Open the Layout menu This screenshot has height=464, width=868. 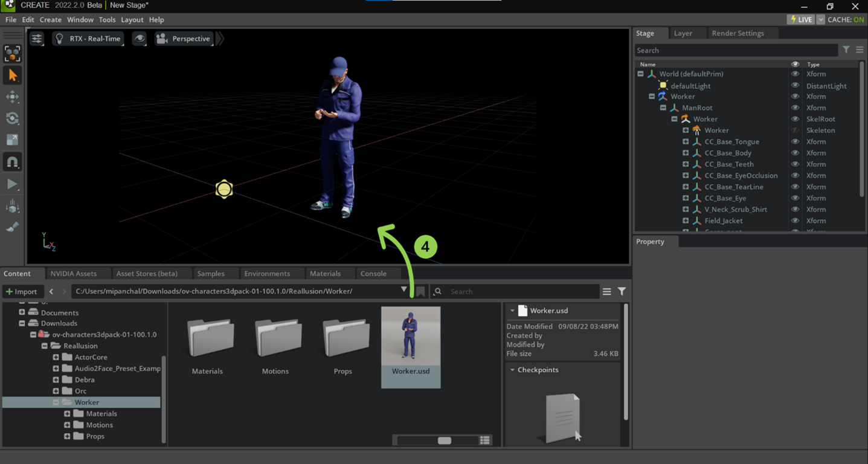(x=132, y=19)
